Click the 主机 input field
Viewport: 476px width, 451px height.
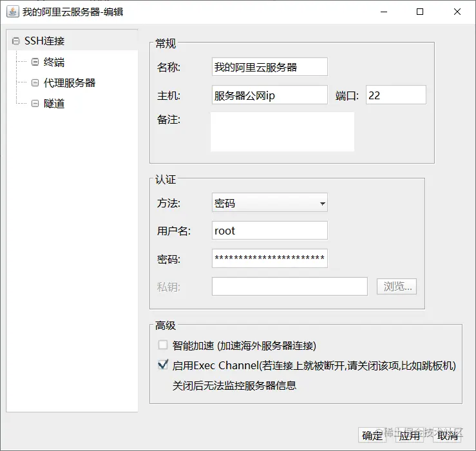270,95
